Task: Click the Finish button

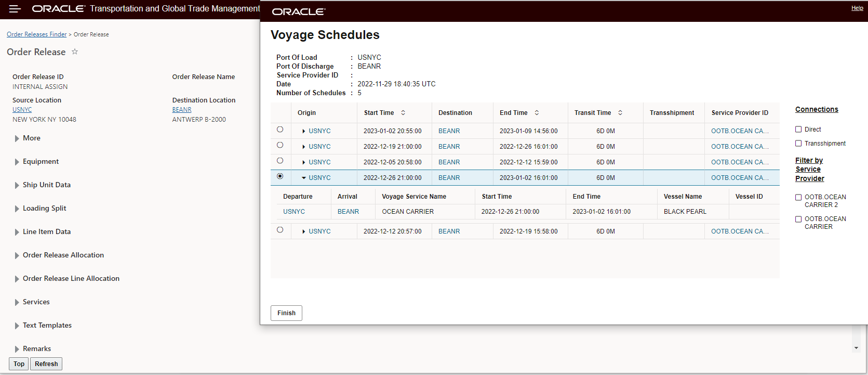Action: tap(286, 313)
